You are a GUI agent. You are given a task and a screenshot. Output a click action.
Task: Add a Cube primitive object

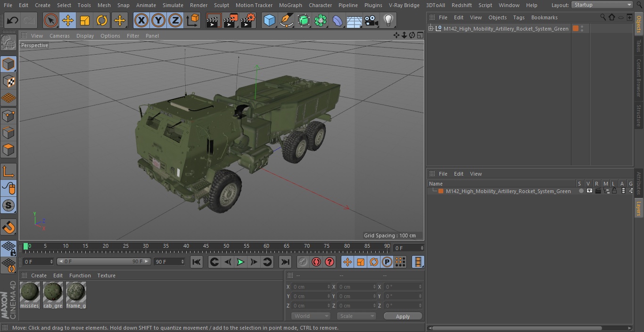(x=269, y=20)
